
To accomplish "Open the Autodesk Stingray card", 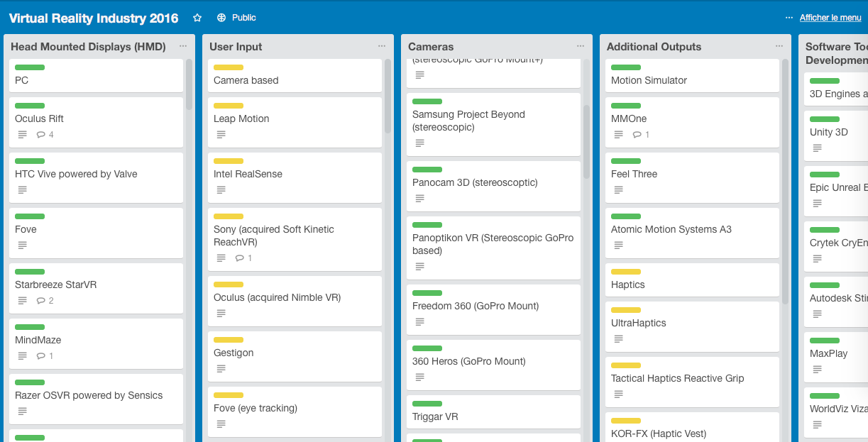I will [836, 301].
